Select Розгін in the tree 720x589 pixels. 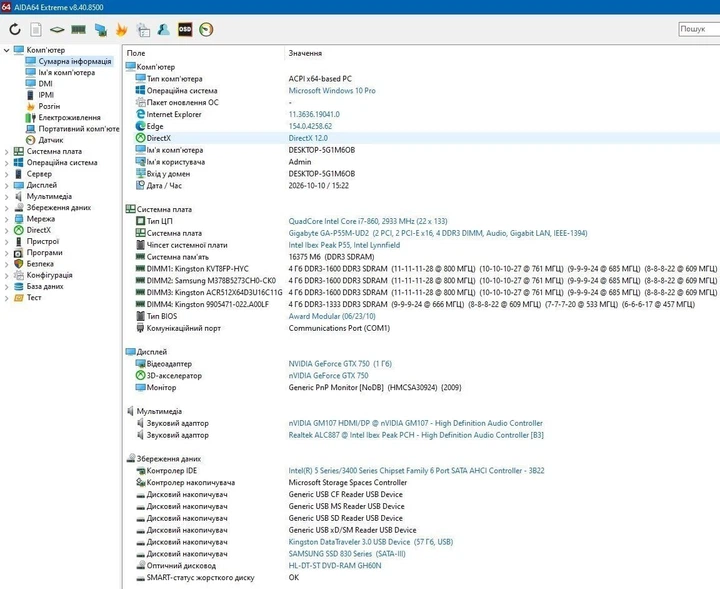click(x=49, y=106)
